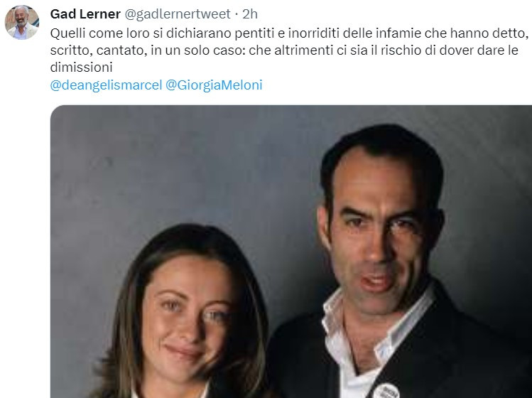The image size is (532, 398).
Task: Click the tweet's first line starting 'Quelli come loro'
Action: point(289,33)
